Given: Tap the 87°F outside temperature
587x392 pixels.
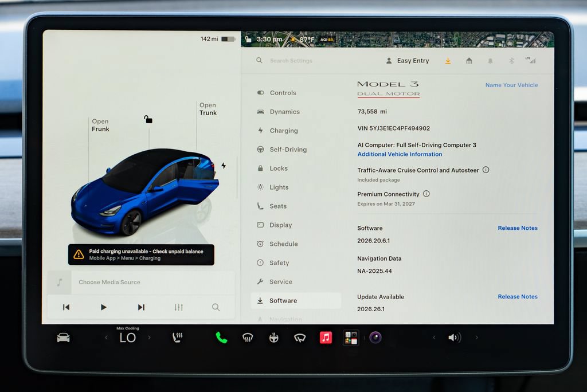Looking at the screenshot, I should [307, 40].
